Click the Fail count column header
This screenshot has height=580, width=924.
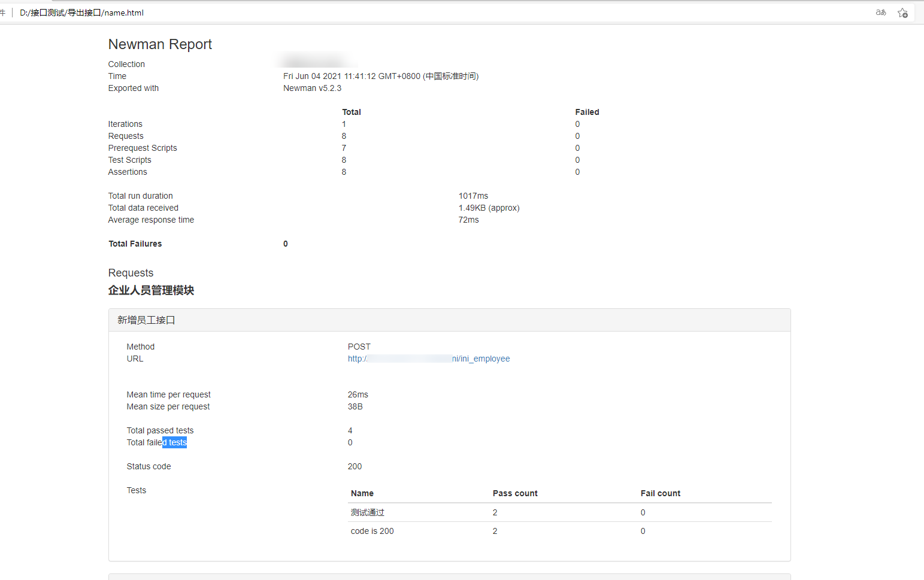pyautogui.click(x=661, y=493)
